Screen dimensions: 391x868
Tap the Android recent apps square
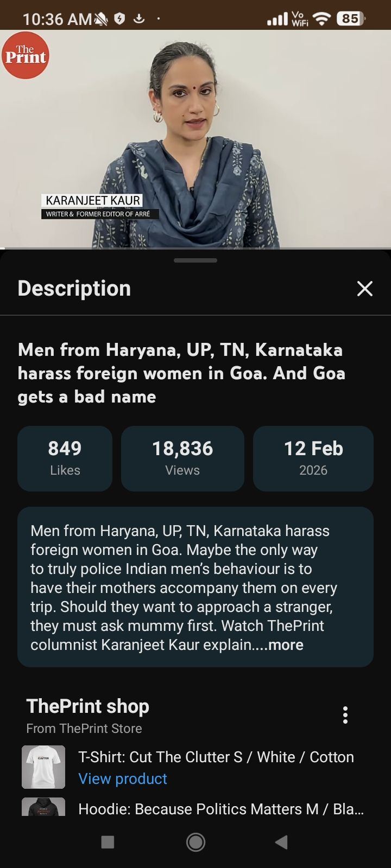[x=108, y=842]
